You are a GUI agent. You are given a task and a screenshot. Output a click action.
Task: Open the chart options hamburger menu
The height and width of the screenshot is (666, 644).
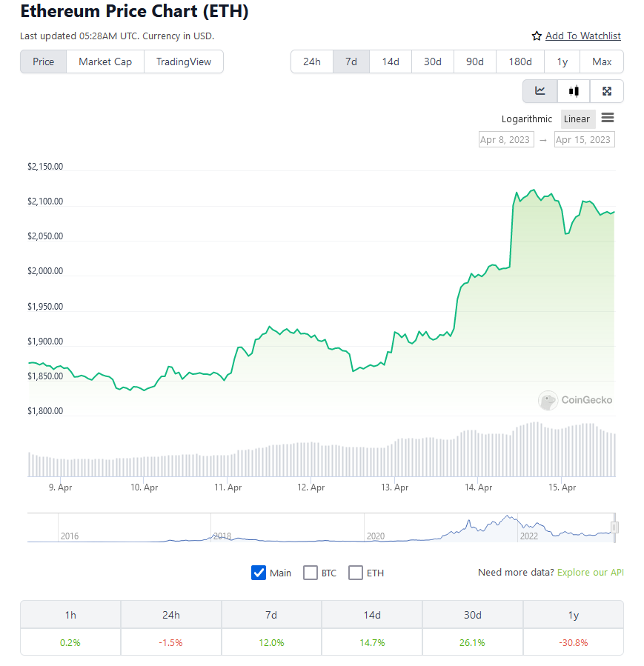pos(608,119)
